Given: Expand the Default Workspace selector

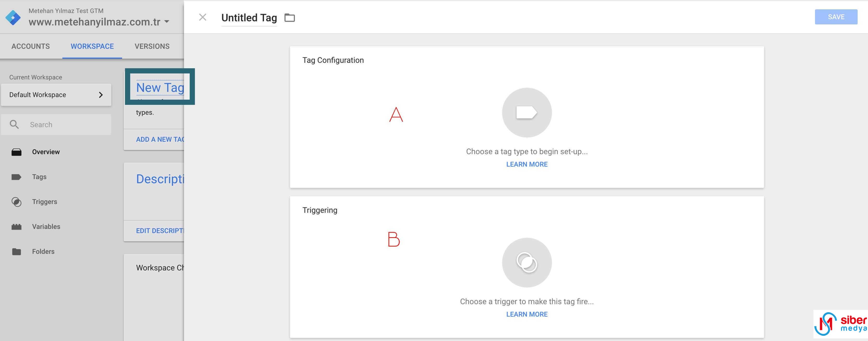Looking at the screenshot, I should [56, 94].
